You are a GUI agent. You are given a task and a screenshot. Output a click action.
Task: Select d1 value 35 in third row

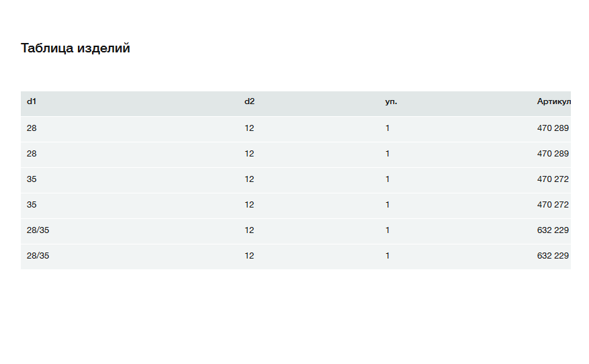32,179
